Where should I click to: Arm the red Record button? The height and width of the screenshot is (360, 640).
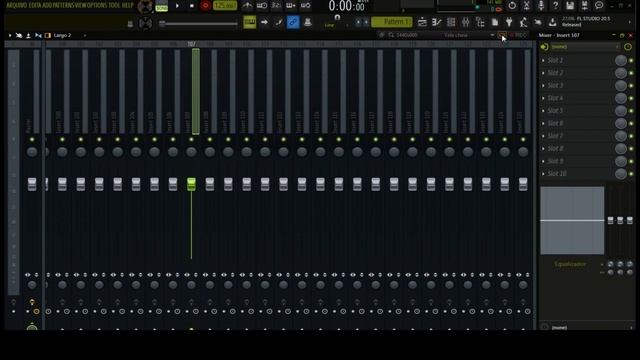pyautogui.click(x=205, y=6)
